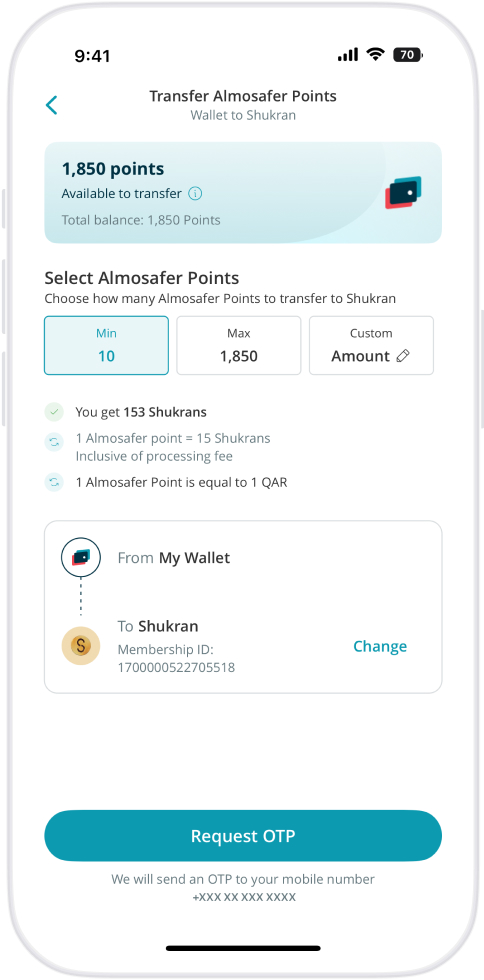Tap the Shukran gold coin icon
Image resolution: width=484 pixels, height=980 pixels.
click(81, 646)
